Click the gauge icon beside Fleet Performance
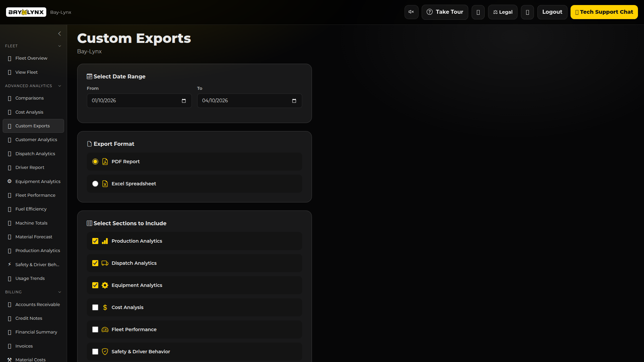Screen dimensions: 644x362 [105, 329]
